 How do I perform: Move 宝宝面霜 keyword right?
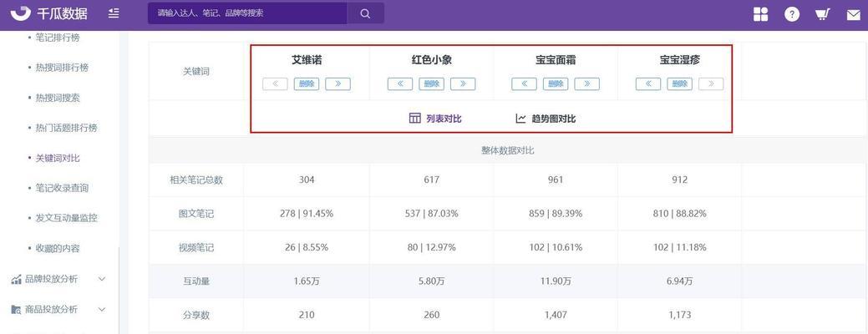(x=586, y=83)
